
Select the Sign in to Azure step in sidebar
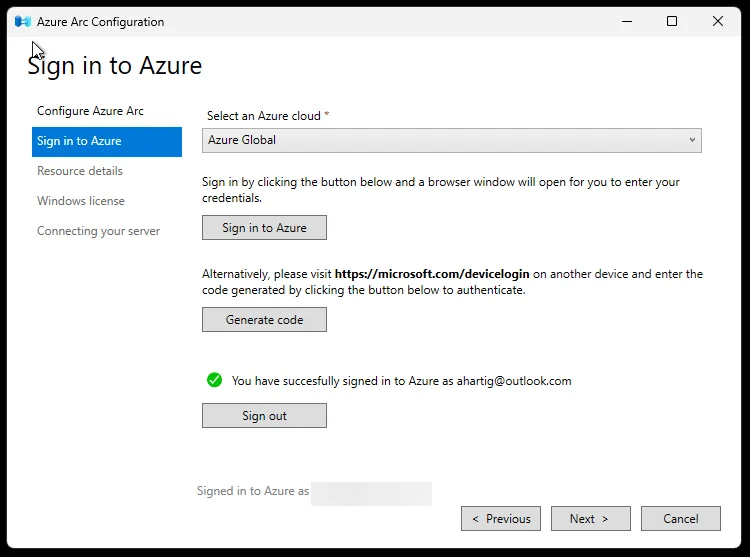click(x=107, y=142)
